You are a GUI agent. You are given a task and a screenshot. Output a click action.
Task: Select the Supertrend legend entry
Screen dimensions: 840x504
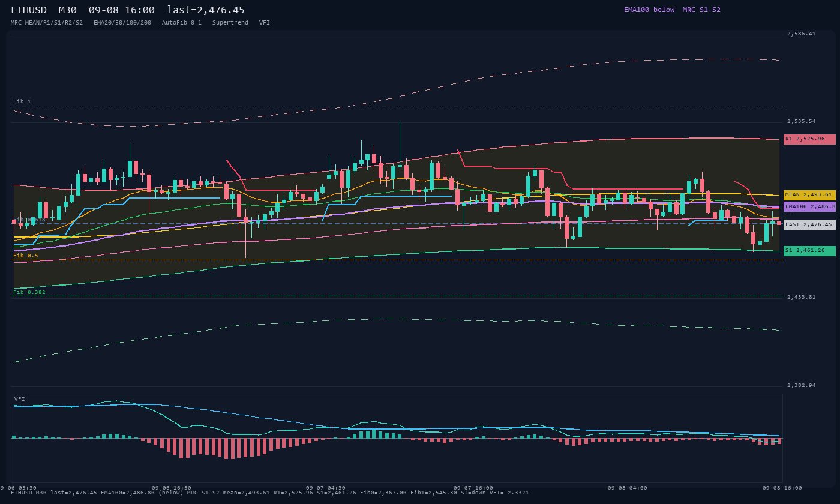tap(230, 23)
